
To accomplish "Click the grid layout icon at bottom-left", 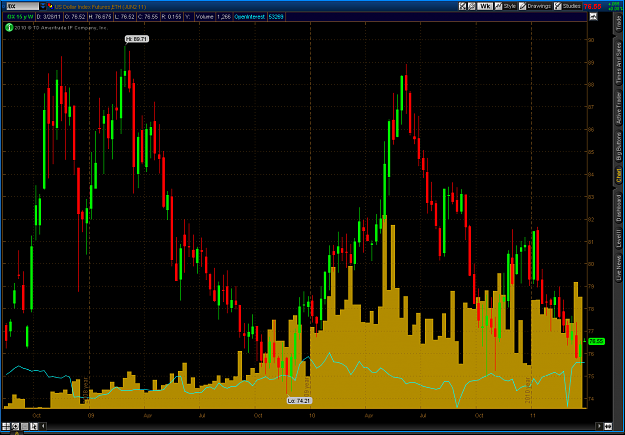I will pyautogui.click(x=6, y=426).
